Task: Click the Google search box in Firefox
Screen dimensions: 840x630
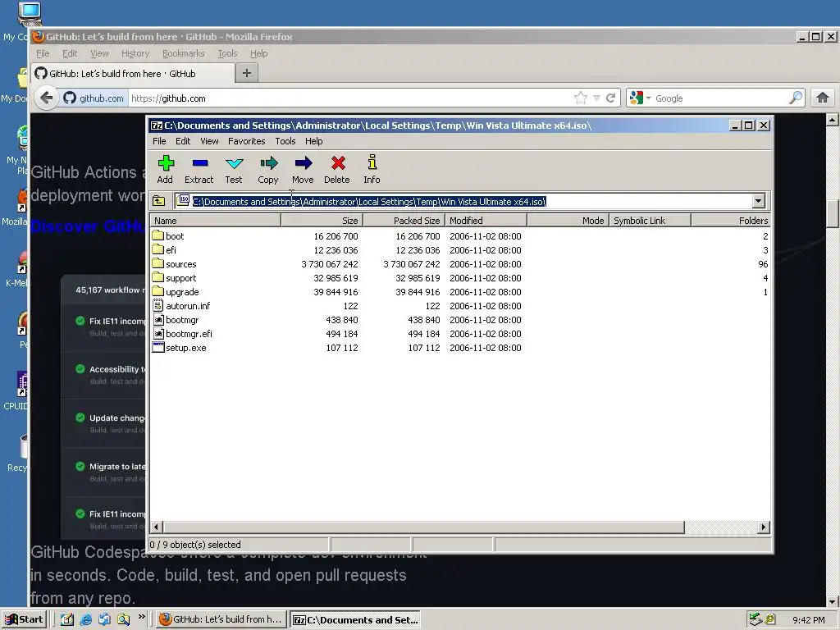Action: [x=720, y=98]
